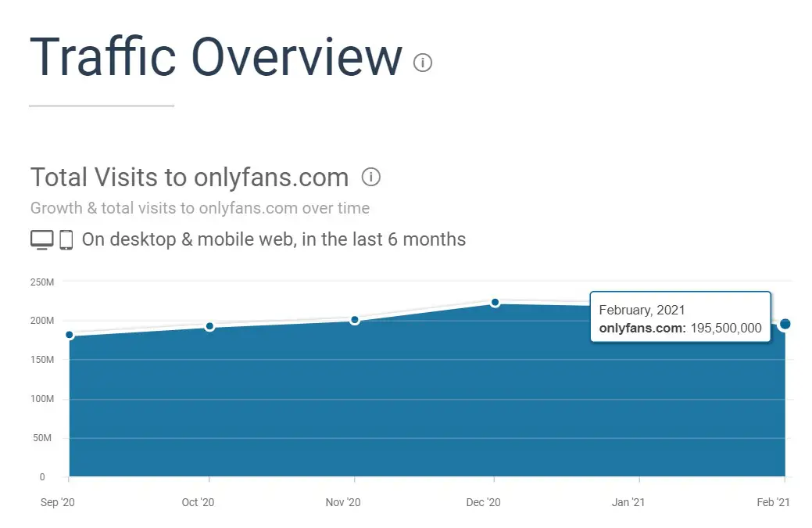The width and height of the screenshot is (812, 528).
Task: Click the Growth & total visits subtitle
Action: 200,208
